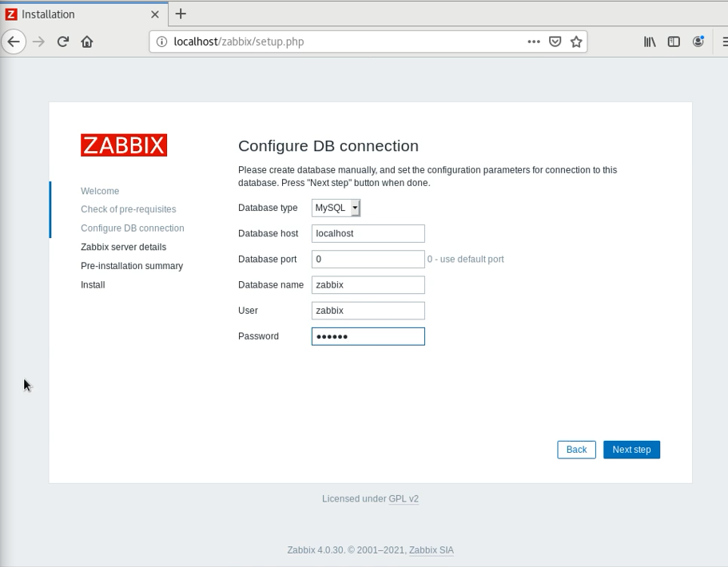Select the Installation browser tab

(x=84, y=14)
